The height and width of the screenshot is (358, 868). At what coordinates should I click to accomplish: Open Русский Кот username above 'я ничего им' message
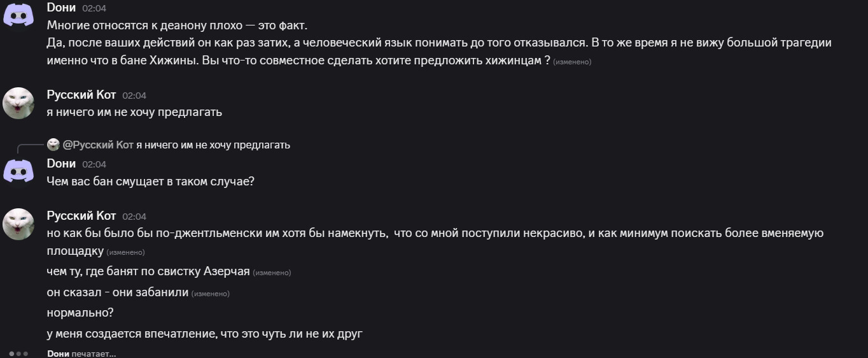[x=81, y=94]
